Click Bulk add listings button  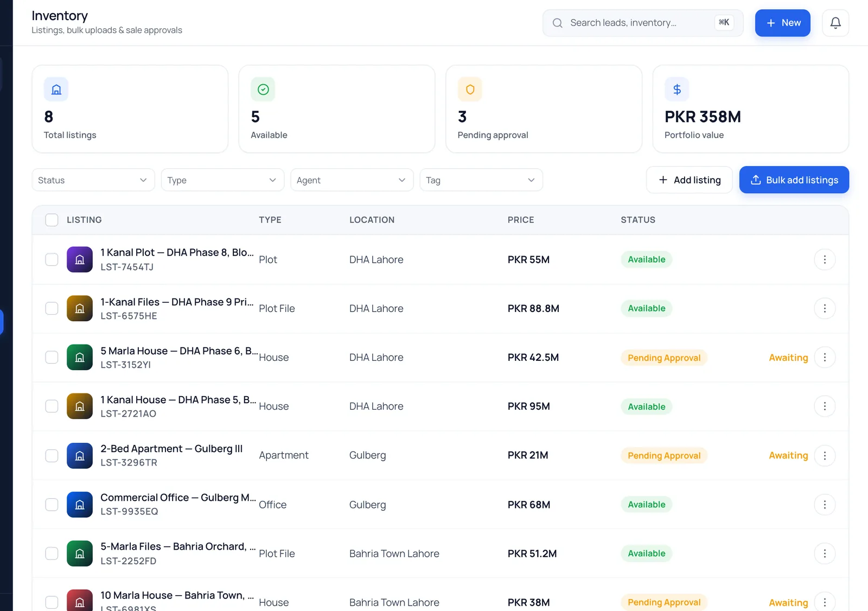(794, 180)
